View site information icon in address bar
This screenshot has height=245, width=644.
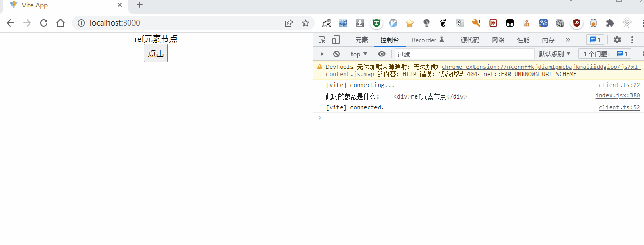click(81, 23)
